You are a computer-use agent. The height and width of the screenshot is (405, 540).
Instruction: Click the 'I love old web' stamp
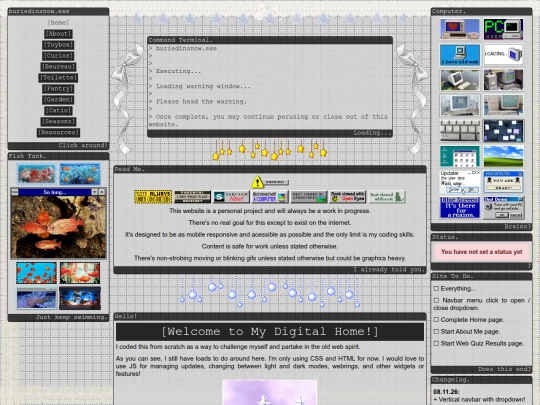pos(459,55)
